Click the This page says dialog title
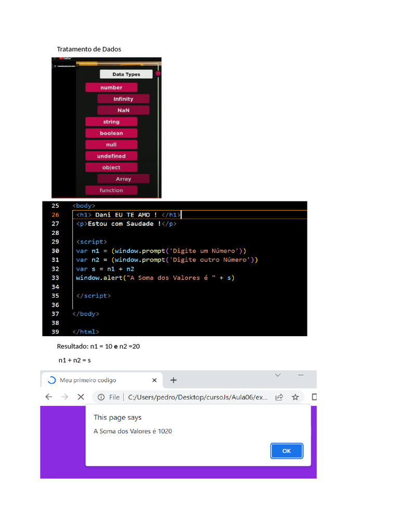Screen dimensions: 399x532 tap(117, 417)
